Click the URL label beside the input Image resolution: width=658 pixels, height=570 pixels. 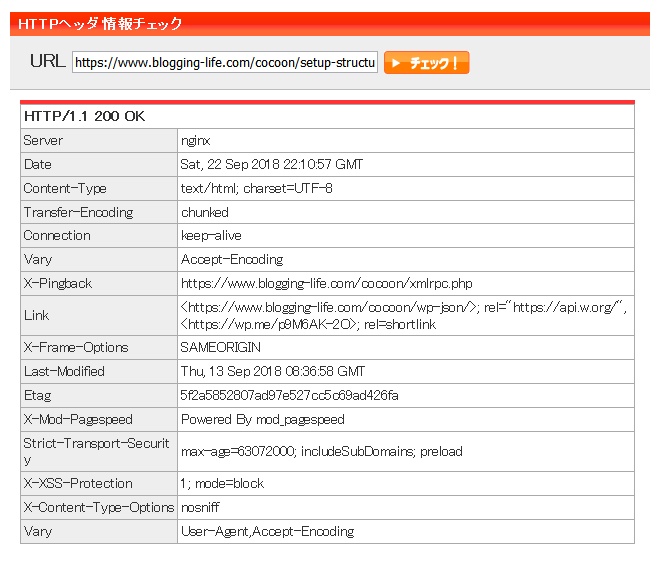point(47,61)
